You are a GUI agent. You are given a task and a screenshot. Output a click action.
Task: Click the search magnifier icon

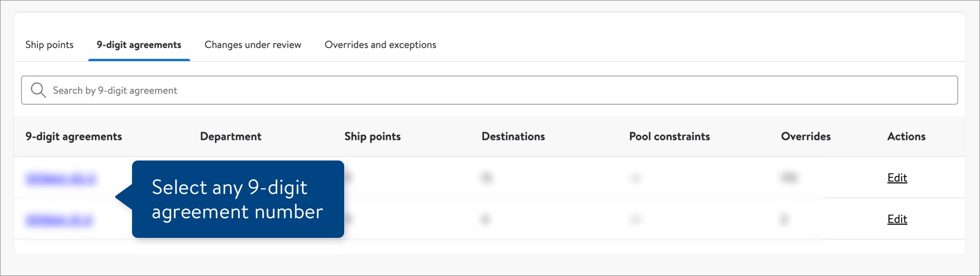38,90
